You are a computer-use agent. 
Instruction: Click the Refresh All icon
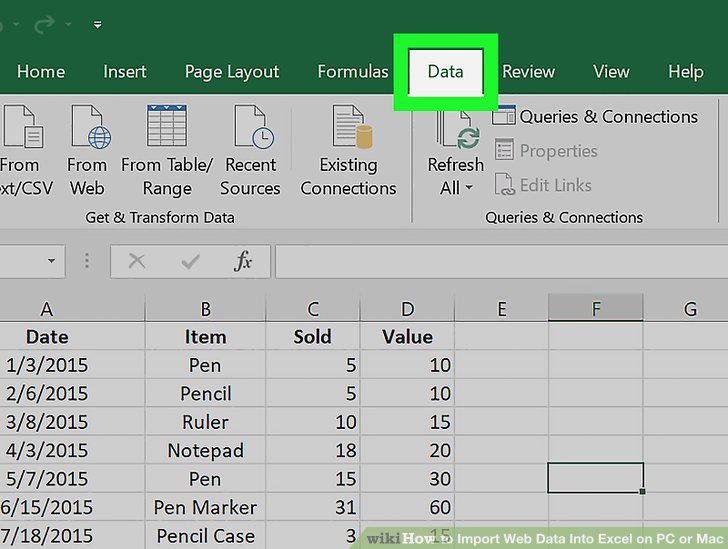coord(459,130)
